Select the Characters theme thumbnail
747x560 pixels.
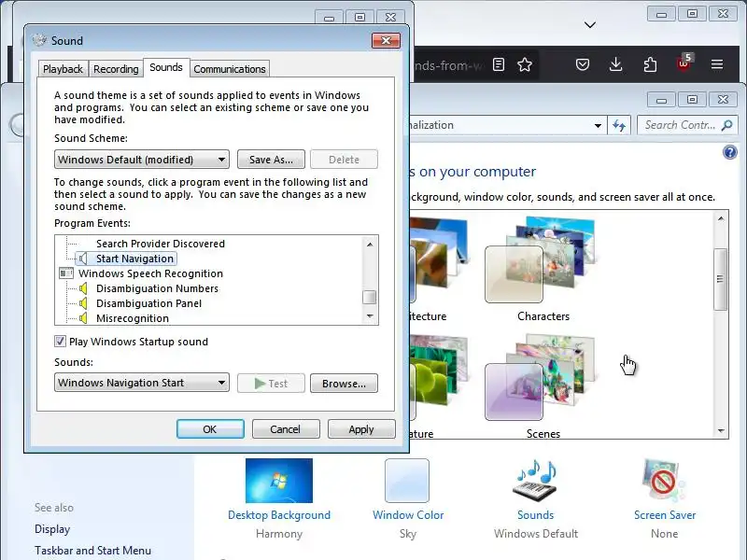coord(541,259)
